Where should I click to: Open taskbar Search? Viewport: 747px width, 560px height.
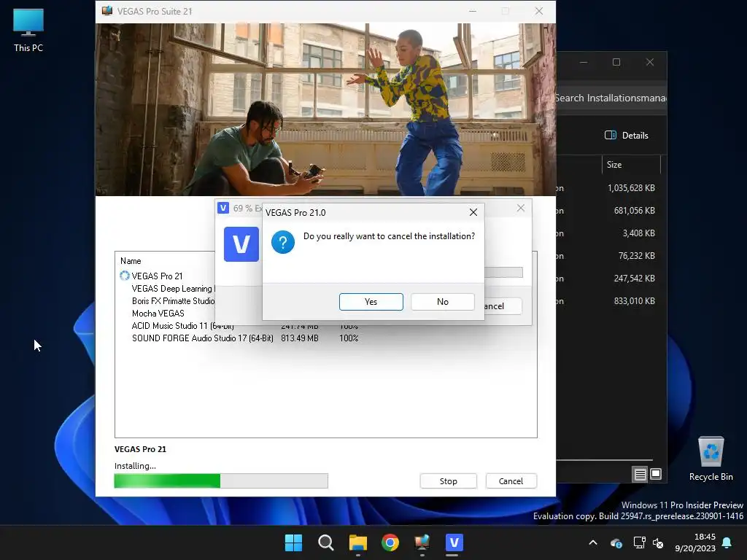[326, 542]
